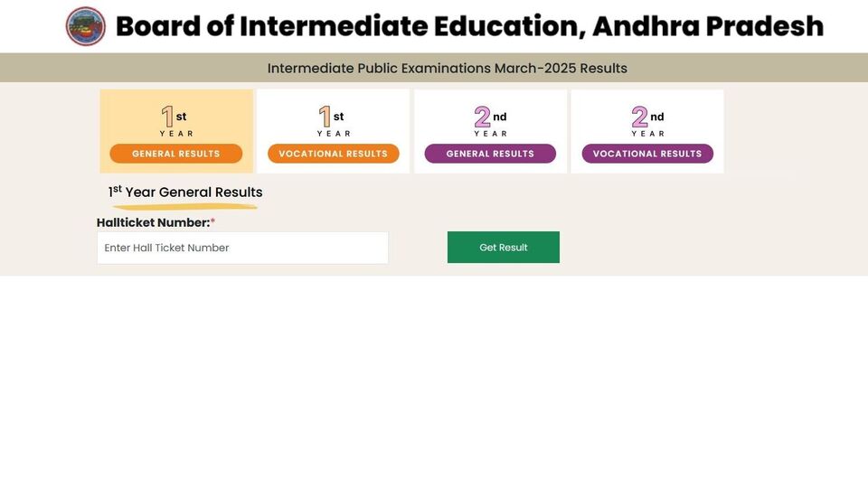The width and height of the screenshot is (868, 488).
Task: Open 2nd Year Vocational Results
Action: [647, 154]
